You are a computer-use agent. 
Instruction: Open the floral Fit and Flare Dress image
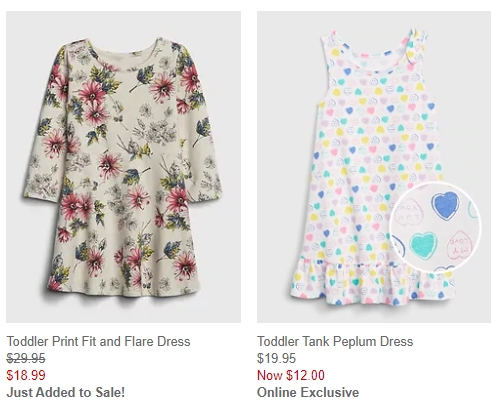123,167
